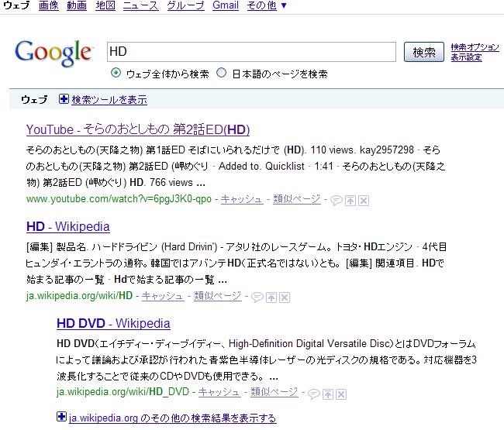
Task: Open the 動画 tab
Action: (77, 5)
